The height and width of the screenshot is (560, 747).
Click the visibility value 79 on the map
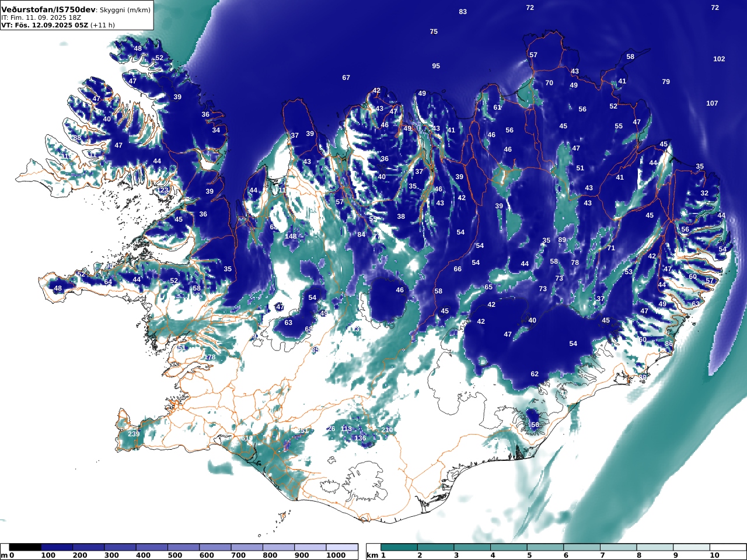666,82
